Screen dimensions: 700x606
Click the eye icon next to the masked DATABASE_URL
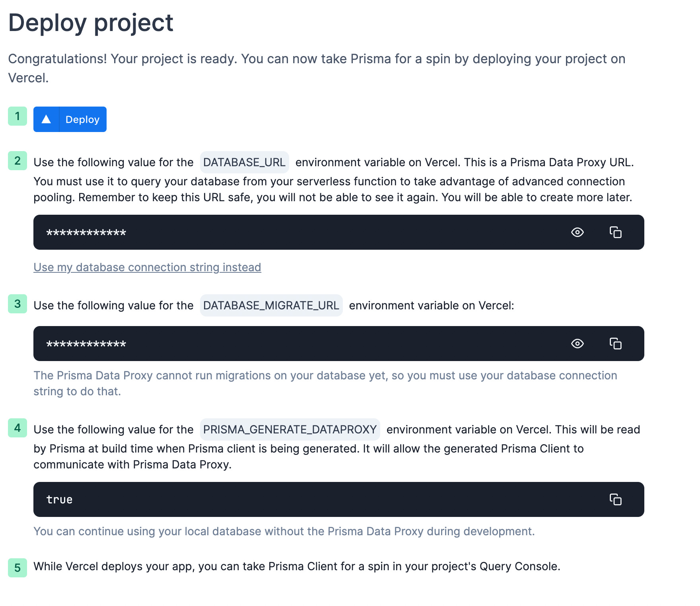click(577, 233)
